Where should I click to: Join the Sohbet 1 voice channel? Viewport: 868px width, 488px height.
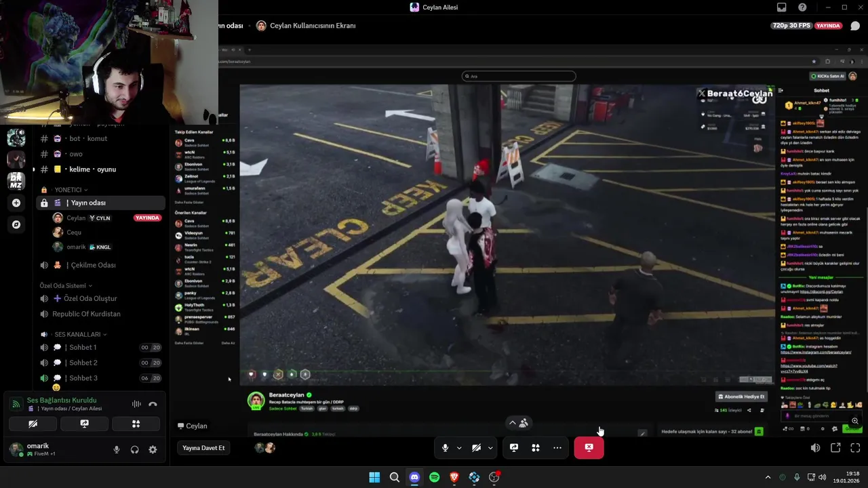point(100,347)
